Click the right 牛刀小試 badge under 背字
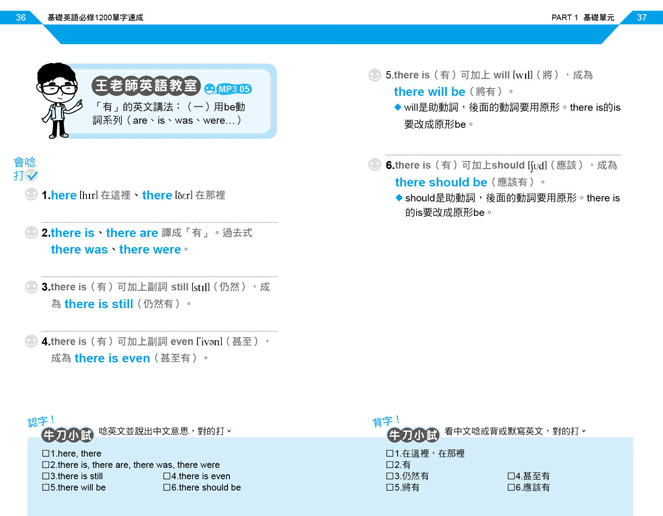 tap(413, 434)
